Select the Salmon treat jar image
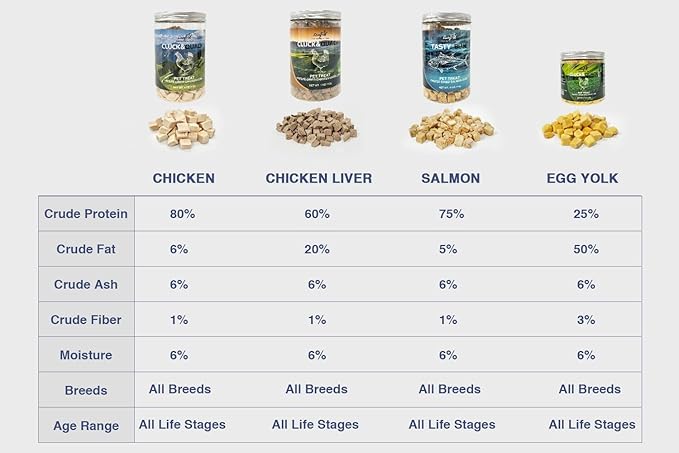Viewport: 679px width, 453px height. pyautogui.click(x=446, y=57)
